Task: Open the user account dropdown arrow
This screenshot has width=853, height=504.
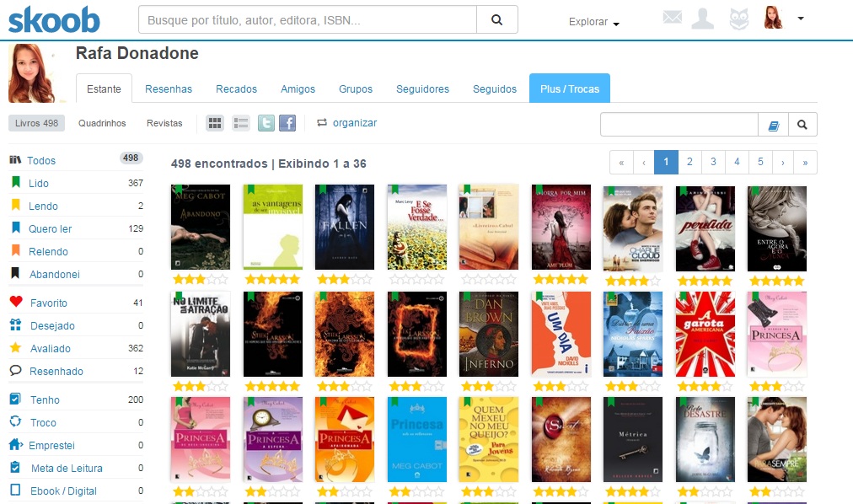Action: click(x=800, y=18)
